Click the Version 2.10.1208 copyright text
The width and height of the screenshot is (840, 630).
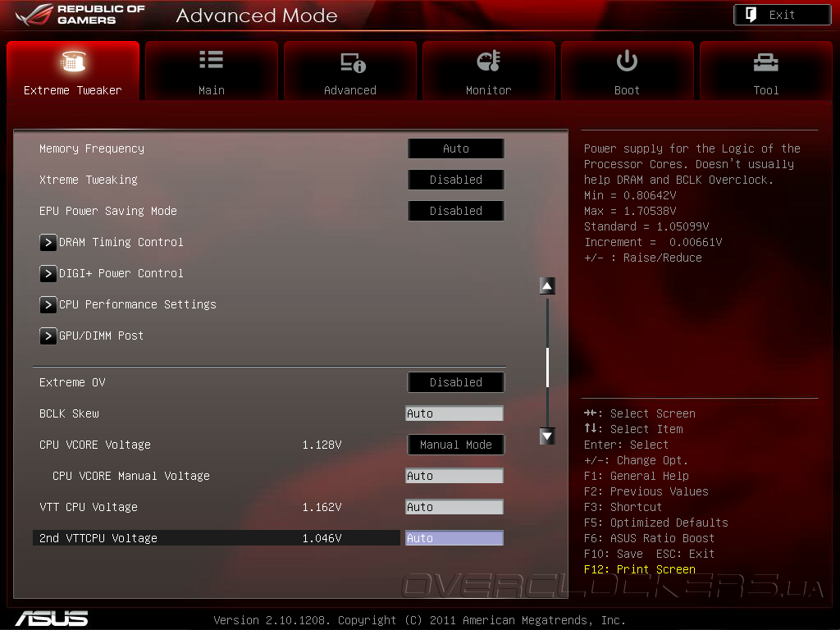pyautogui.click(x=419, y=620)
